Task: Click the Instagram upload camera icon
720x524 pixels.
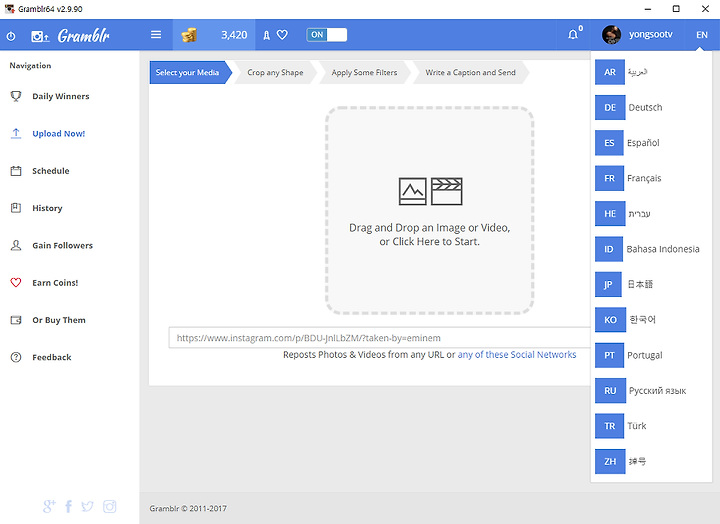Action: 40,36
